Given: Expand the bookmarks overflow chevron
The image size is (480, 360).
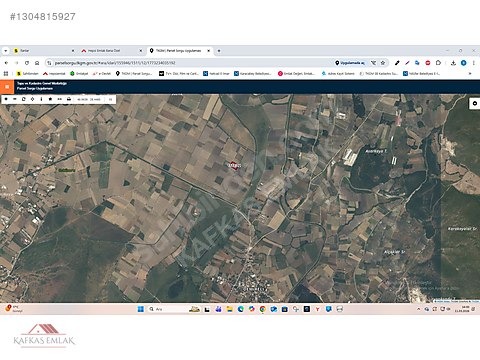Looking at the screenshot, I should coord(470,73).
